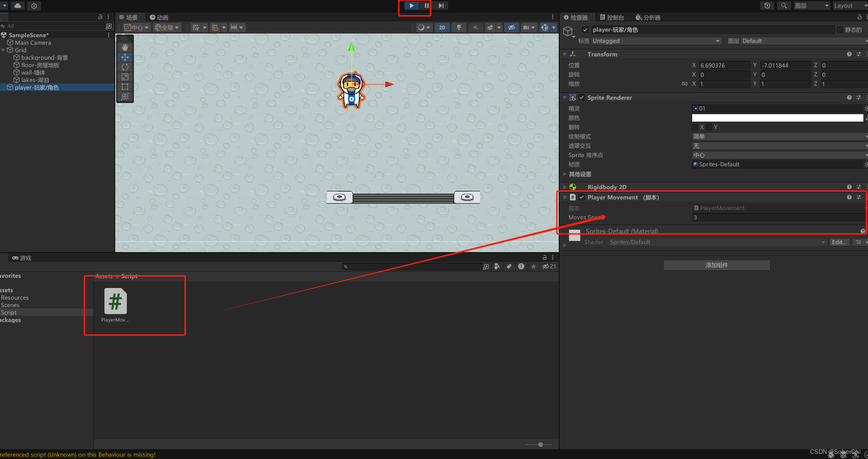
Task: Open the Layer dropdown (Default)
Action: 804,41
